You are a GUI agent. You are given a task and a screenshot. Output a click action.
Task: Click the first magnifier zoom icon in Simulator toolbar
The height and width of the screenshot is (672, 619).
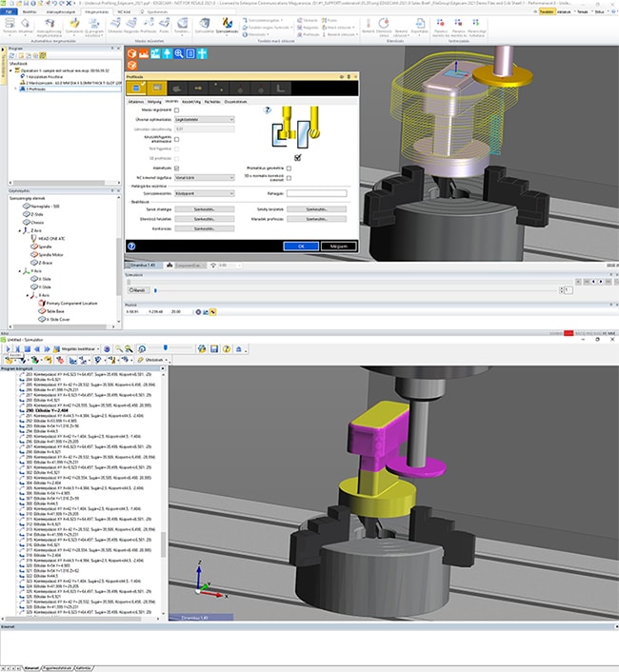pos(119,349)
